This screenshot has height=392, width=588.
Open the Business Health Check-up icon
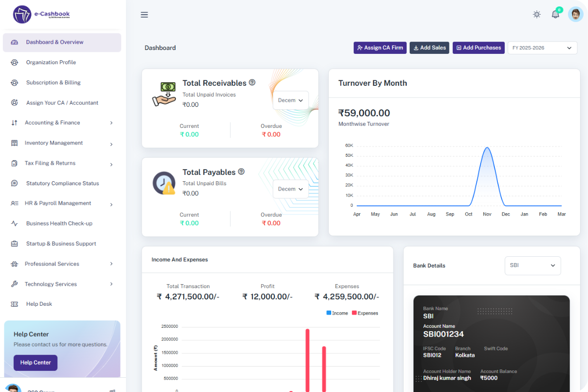click(13, 223)
